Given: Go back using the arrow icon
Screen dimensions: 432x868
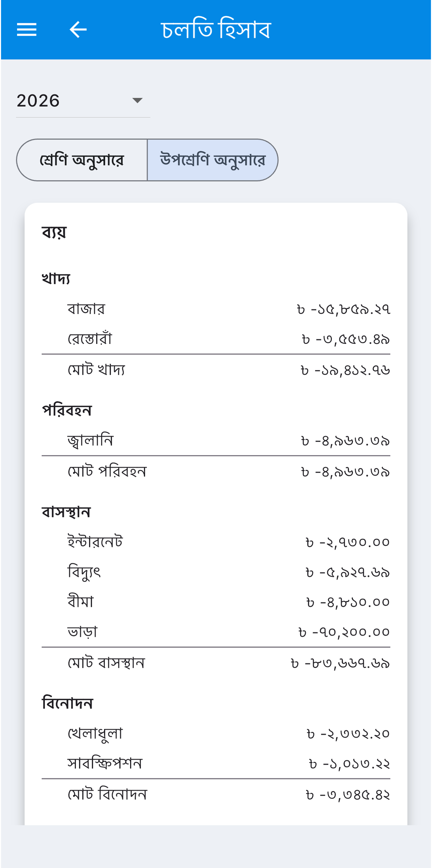Looking at the screenshot, I should click(78, 30).
